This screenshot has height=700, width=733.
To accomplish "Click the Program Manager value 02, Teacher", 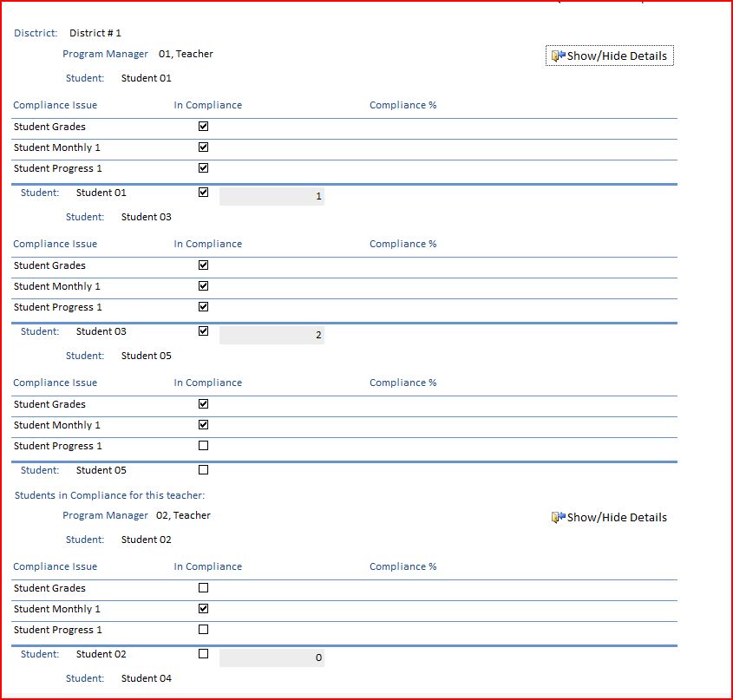I will point(183,515).
